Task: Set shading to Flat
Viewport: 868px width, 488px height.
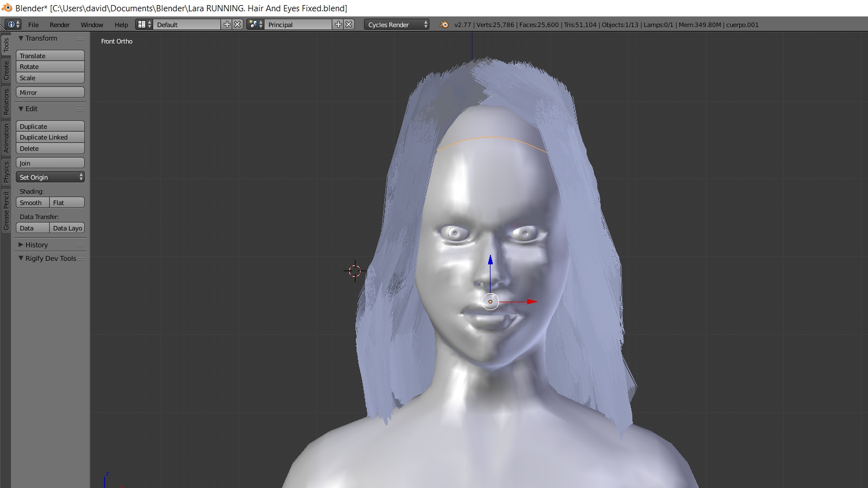Action: tap(67, 203)
